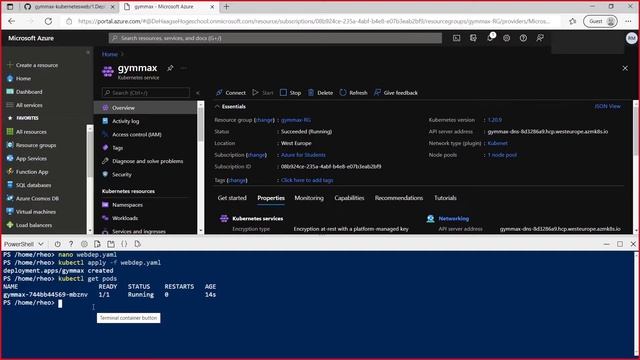
Task: Click Connect in the command bar
Action: [x=231, y=93]
